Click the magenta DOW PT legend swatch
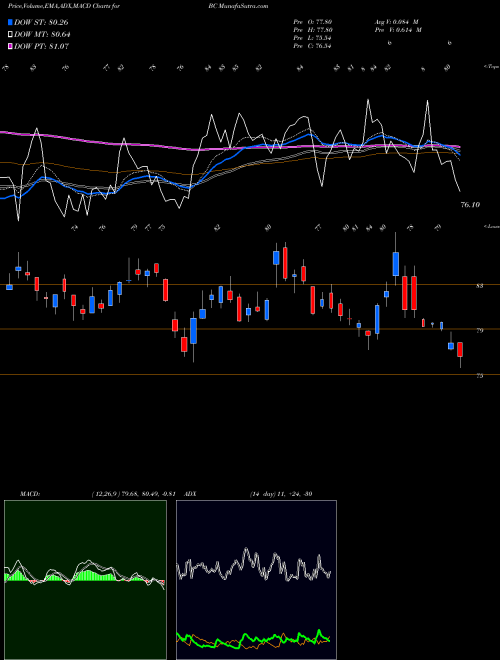Viewport: 500px width, 660px height. tap(10, 46)
